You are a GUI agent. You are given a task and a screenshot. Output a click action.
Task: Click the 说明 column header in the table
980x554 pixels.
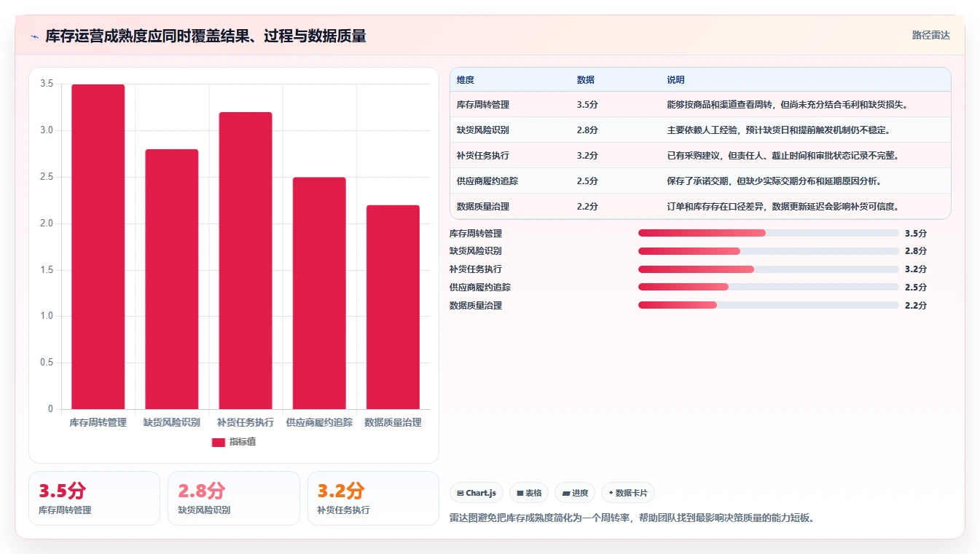pos(675,80)
